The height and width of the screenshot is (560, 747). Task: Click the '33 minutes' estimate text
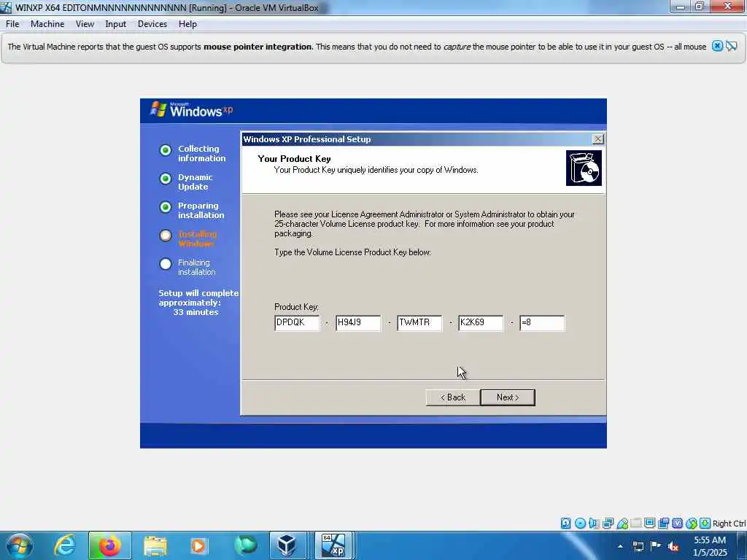[x=196, y=312]
